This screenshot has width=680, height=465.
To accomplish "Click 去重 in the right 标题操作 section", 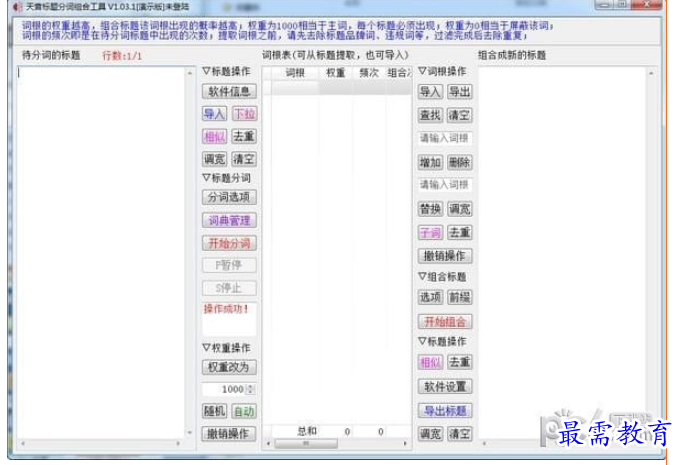I will coord(460,362).
